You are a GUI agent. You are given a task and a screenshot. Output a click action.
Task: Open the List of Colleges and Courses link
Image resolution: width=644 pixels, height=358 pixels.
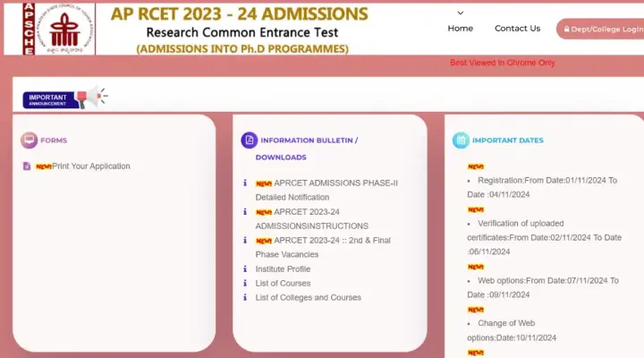308,297
